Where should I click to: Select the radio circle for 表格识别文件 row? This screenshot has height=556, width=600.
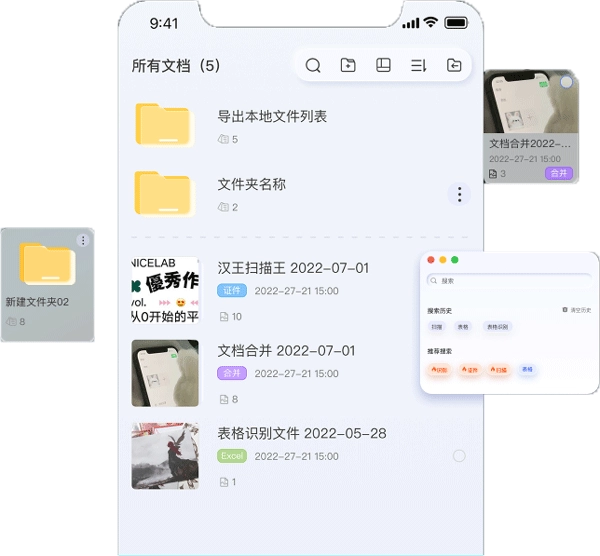pyautogui.click(x=459, y=456)
